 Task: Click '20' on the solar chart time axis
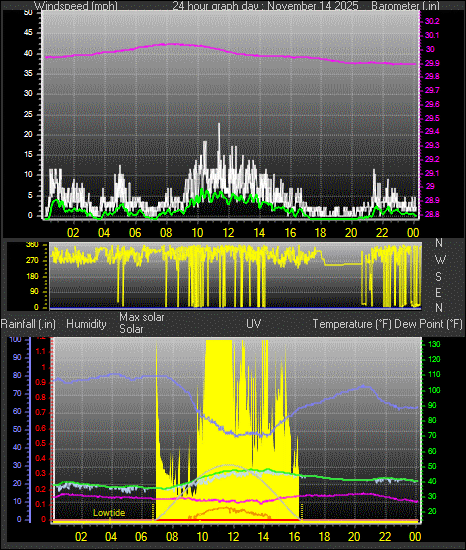coord(354,537)
